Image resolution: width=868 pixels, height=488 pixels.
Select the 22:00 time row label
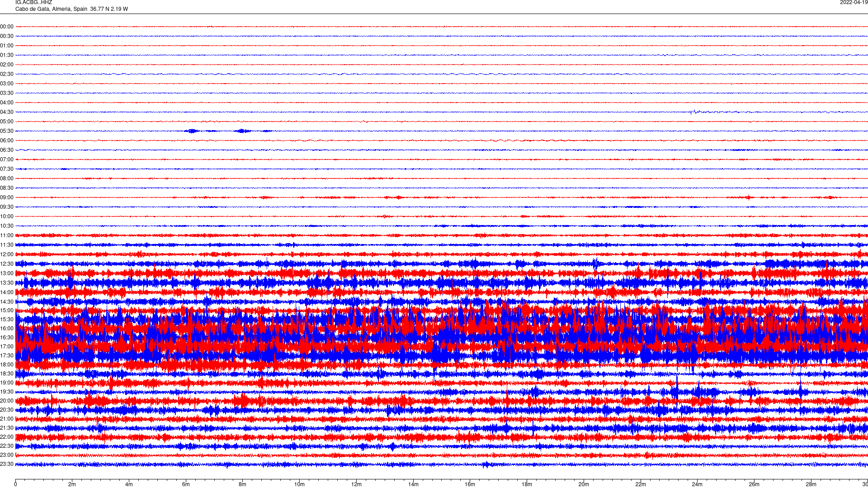(x=7, y=437)
